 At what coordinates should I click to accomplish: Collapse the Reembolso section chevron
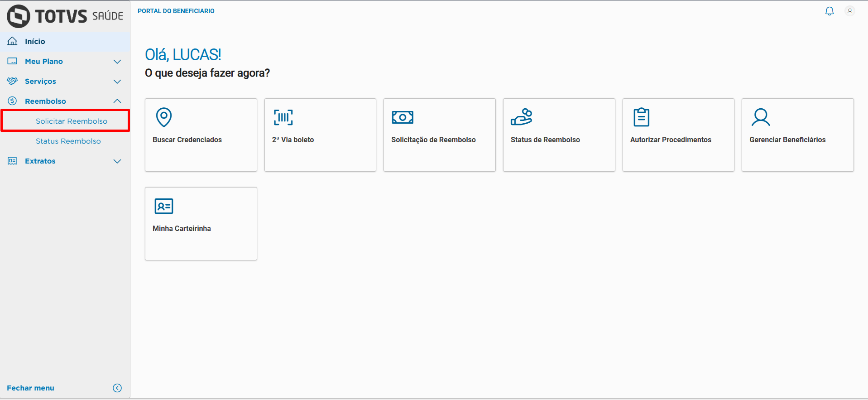[x=117, y=101]
